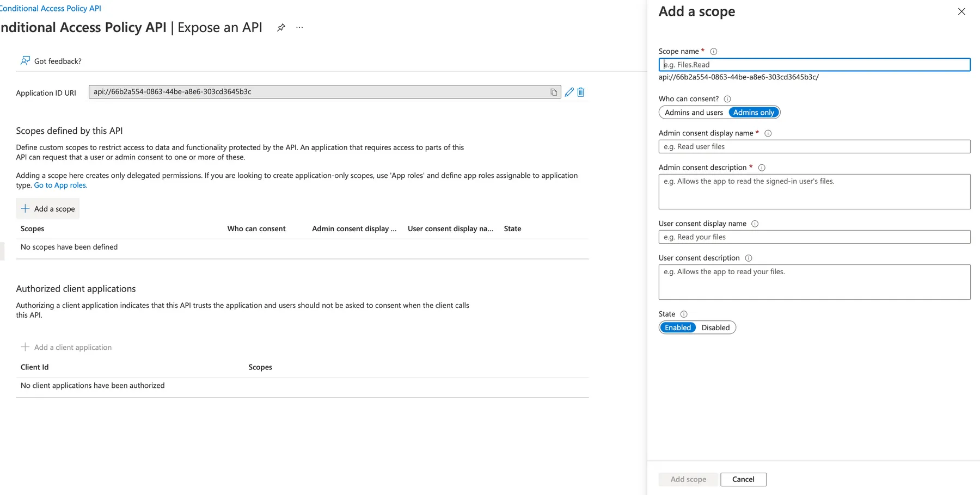Image resolution: width=980 pixels, height=495 pixels.
Task: Click No client applications have been authorized row
Action: (302, 386)
